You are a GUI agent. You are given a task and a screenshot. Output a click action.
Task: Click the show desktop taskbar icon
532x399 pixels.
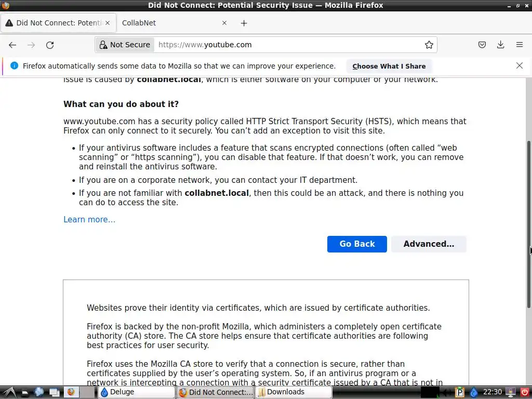point(54,393)
